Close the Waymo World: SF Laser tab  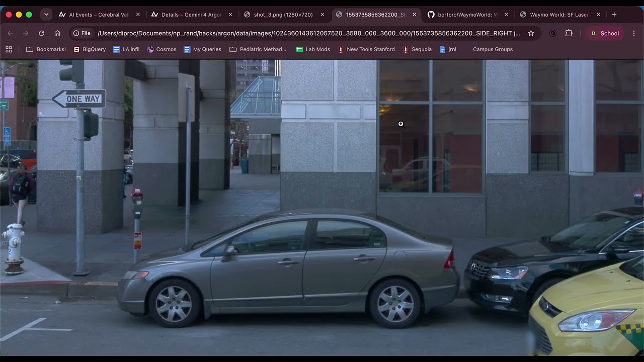(x=599, y=15)
